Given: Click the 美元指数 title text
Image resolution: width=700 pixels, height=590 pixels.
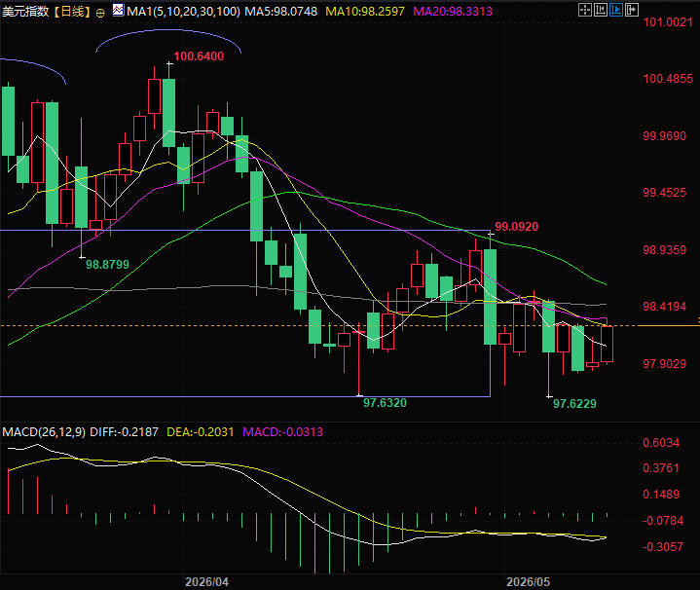Looking at the screenshot, I should coord(25,11).
